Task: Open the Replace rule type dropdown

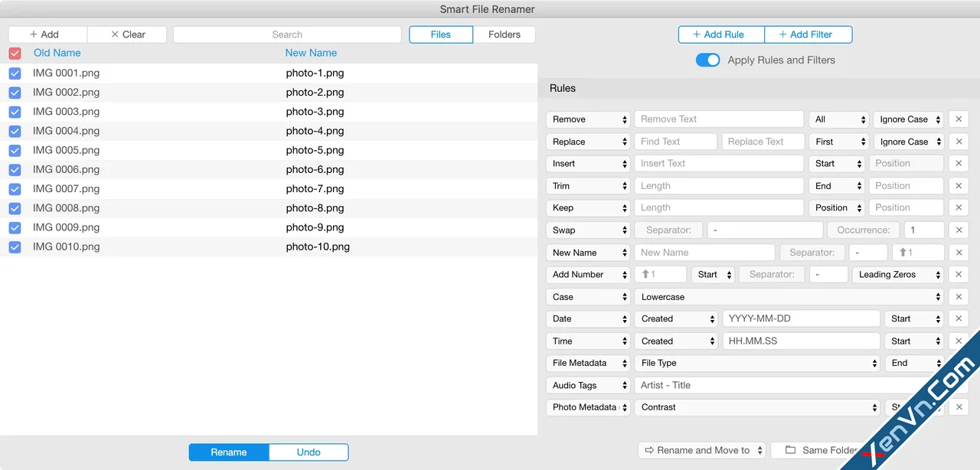Action: pos(588,142)
